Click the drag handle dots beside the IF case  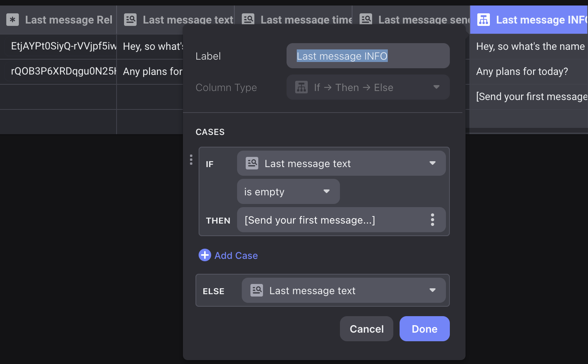coord(191,160)
